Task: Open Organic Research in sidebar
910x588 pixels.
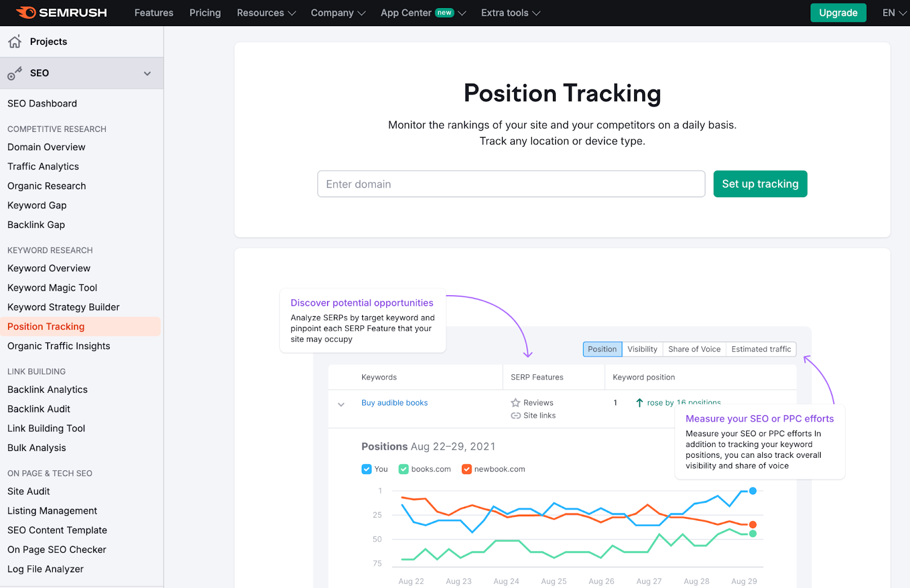Action: [x=47, y=186]
